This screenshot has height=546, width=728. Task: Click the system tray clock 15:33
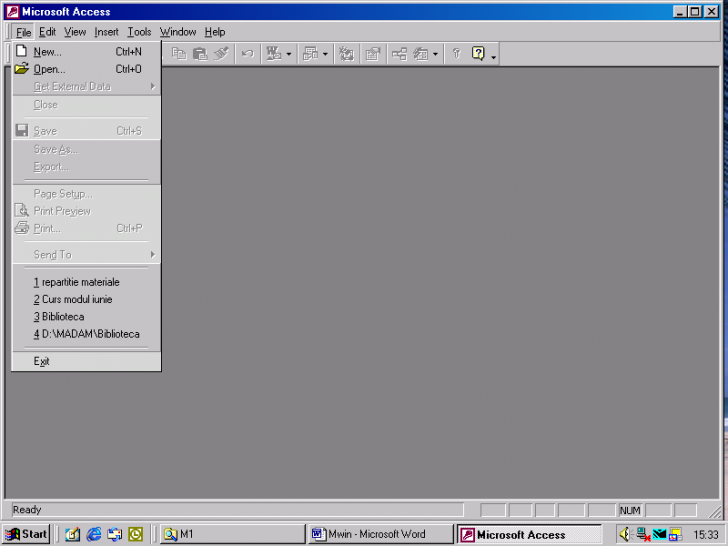705,535
